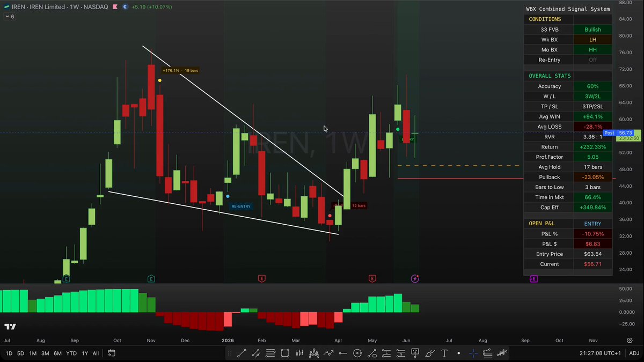Switch to the YTD time range
This screenshot has height=362, width=644.
[71, 353]
